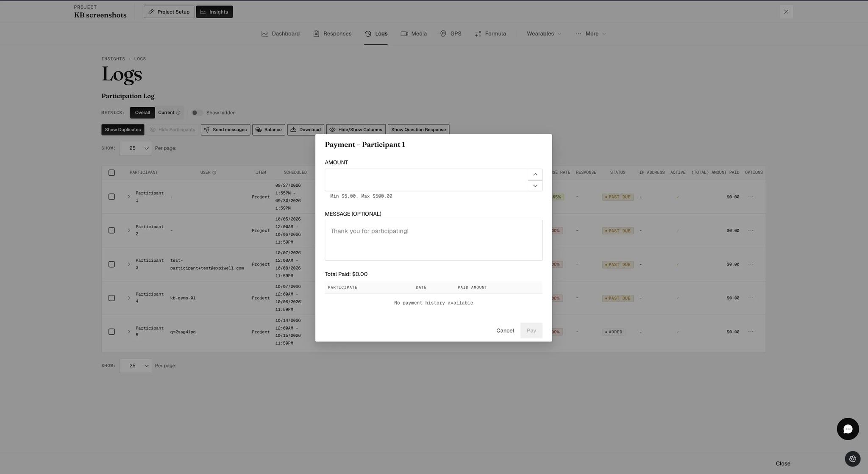Click the Pay button
This screenshot has width=868, height=474.
click(x=531, y=331)
